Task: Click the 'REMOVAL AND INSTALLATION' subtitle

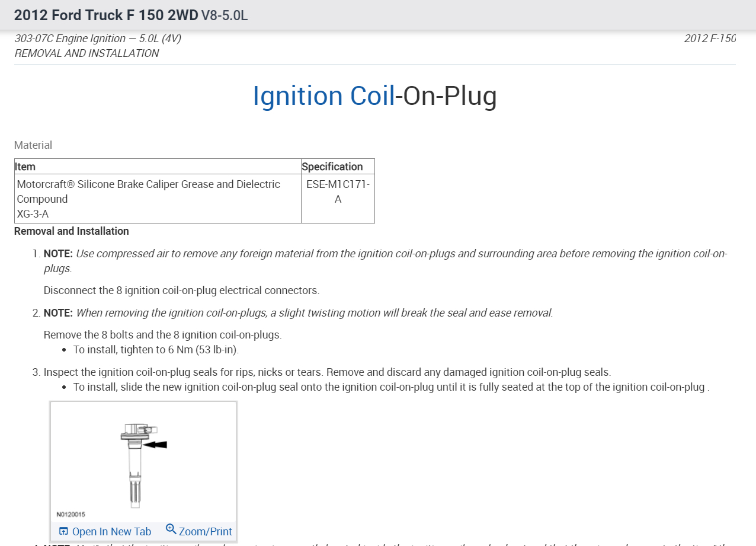Action: [87, 53]
